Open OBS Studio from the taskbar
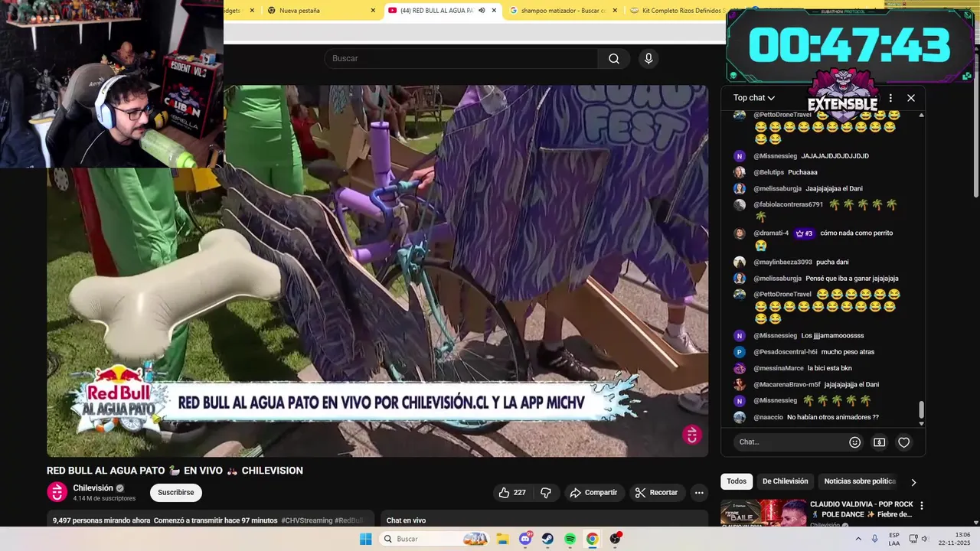Viewport: 980px width, 551px height. (x=615, y=539)
